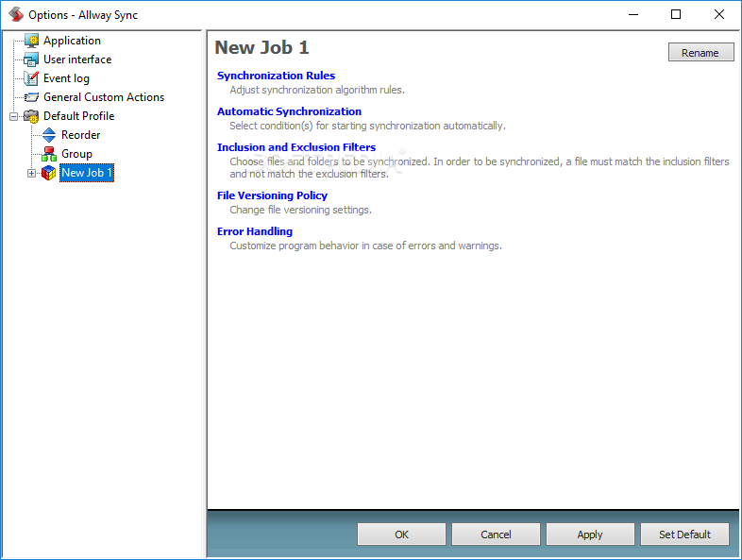Click the New Job 1 heading text
The width and height of the screenshot is (742, 560).
click(x=261, y=48)
